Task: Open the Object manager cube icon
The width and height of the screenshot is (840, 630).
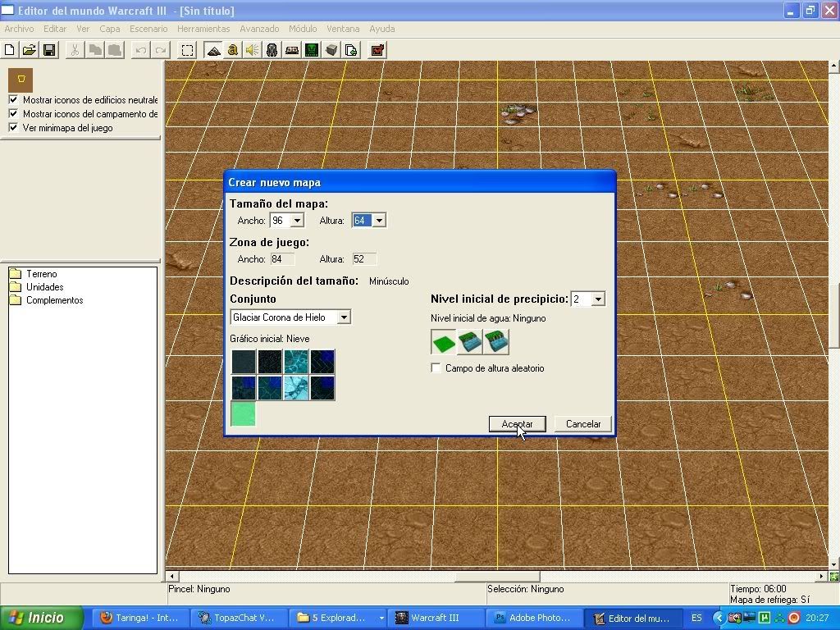Action: click(331, 50)
